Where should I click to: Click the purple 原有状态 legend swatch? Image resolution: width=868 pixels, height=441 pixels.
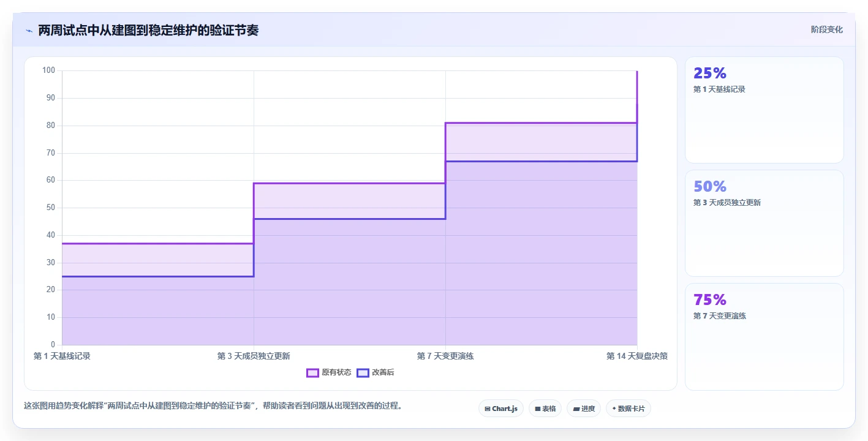point(312,372)
